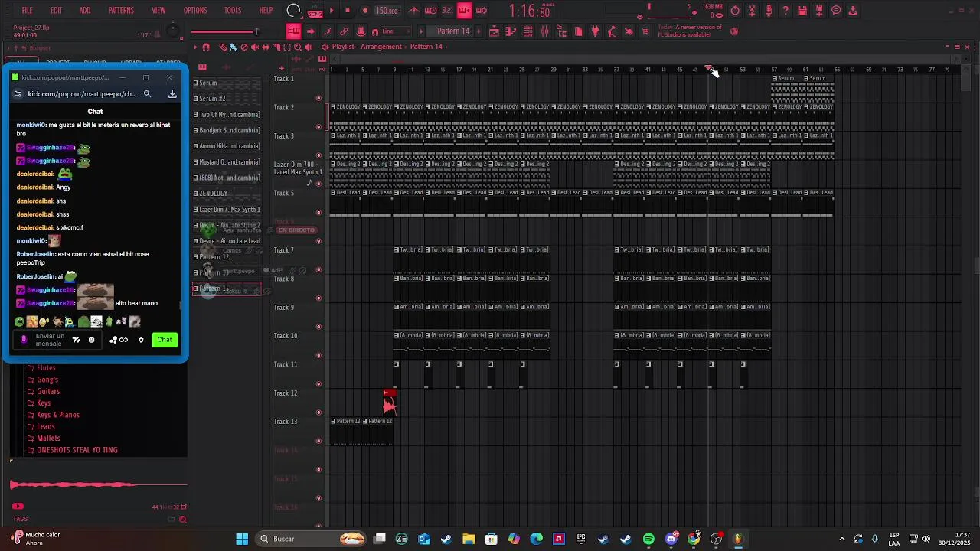Toggle the metronome icon
The width and height of the screenshot is (980, 551).
coord(414,11)
